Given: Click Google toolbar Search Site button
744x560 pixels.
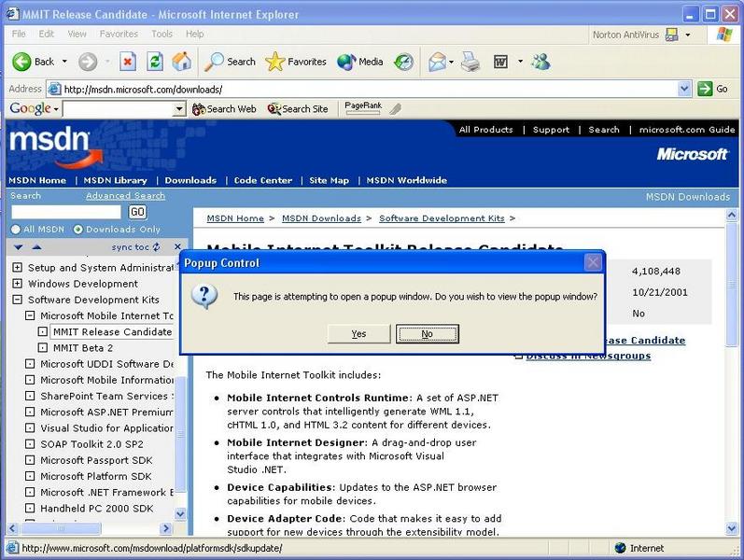Looking at the screenshot, I should point(298,108).
